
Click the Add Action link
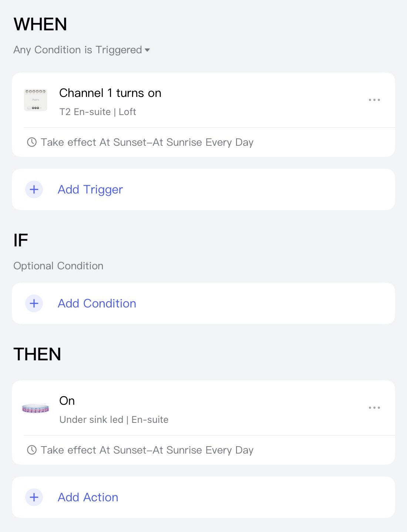pyautogui.click(x=88, y=497)
